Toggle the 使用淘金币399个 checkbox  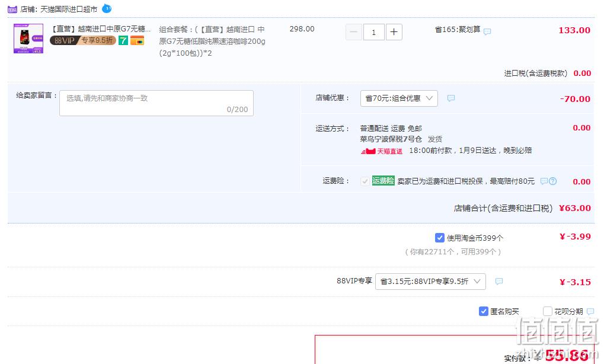coord(440,238)
